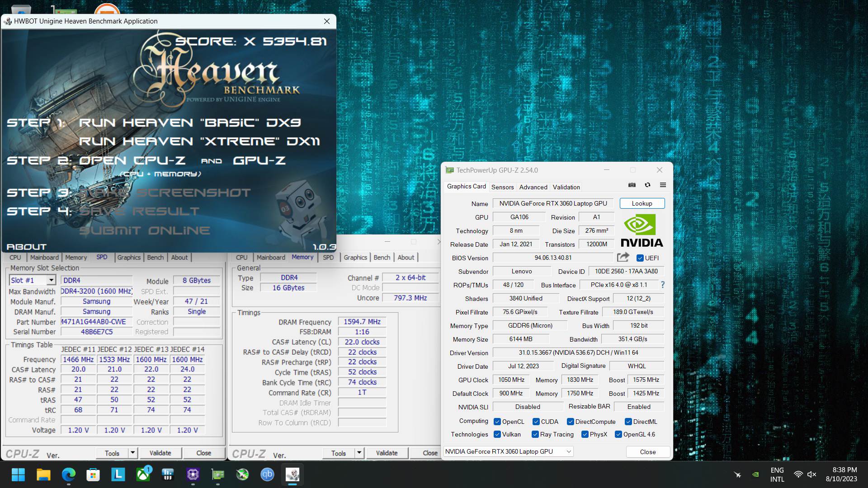Click the NVIDIA logo in GPU-Z
Image resolution: width=868 pixels, height=488 pixels.
point(642,231)
